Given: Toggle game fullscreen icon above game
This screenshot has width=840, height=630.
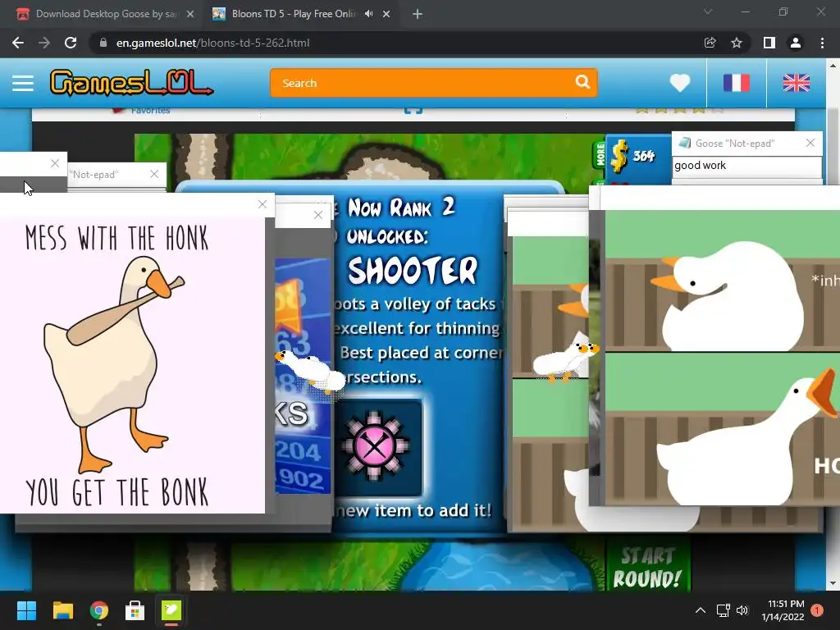Looking at the screenshot, I should 413,110.
